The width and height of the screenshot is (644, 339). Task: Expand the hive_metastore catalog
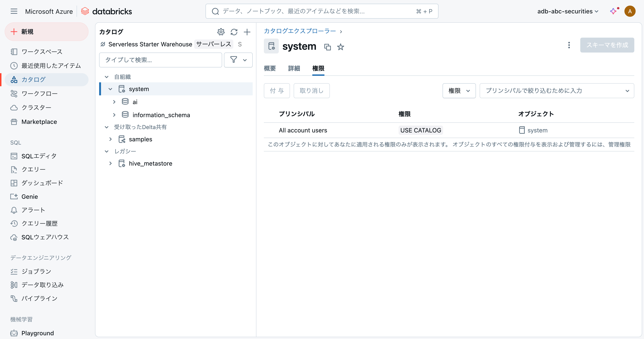tap(111, 163)
